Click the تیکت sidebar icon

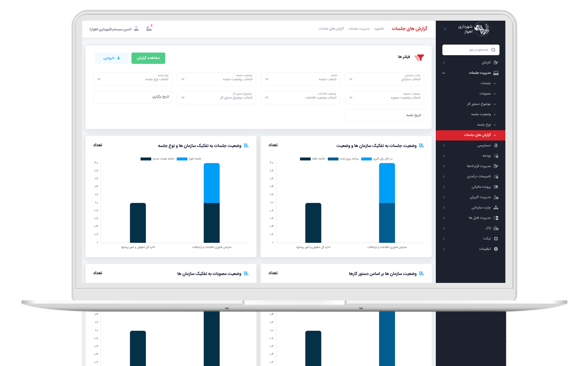pyautogui.click(x=496, y=239)
